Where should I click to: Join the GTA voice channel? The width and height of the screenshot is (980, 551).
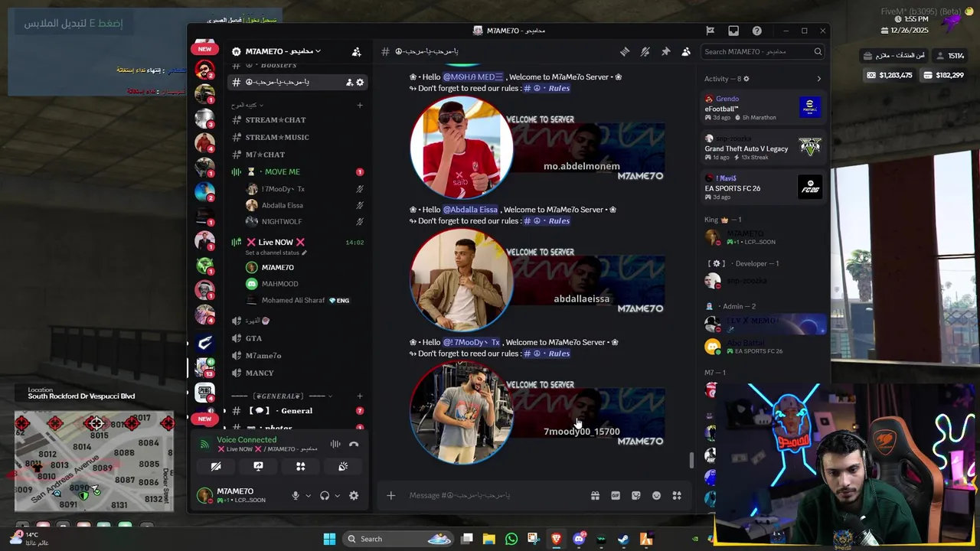point(298,338)
